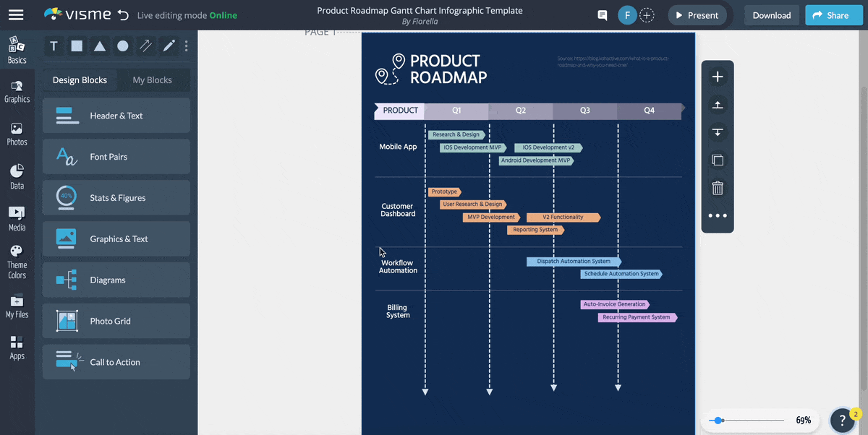
Task: Choose the circle shape tool
Action: [x=123, y=46]
